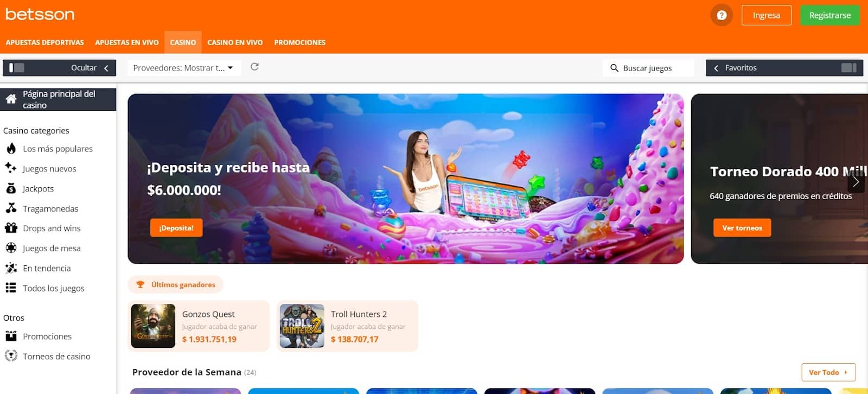Click the Gonzos Quest winner title
The height and width of the screenshot is (394, 868).
pyautogui.click(x=208, y=314)
